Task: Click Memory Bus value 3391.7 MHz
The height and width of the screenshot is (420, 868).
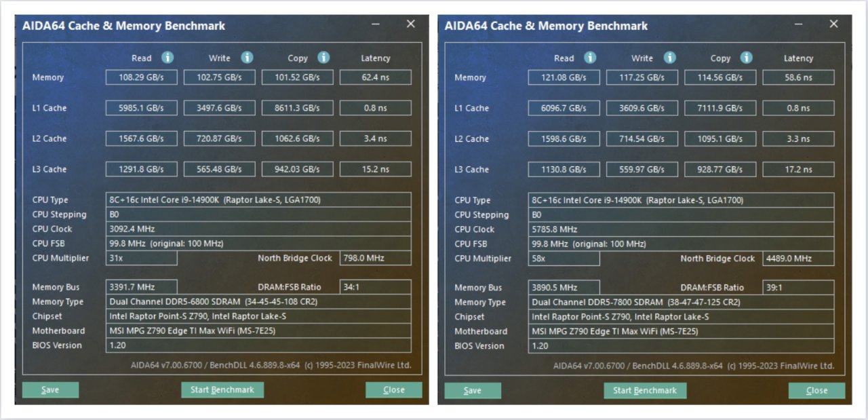Action: pos(141,287)
